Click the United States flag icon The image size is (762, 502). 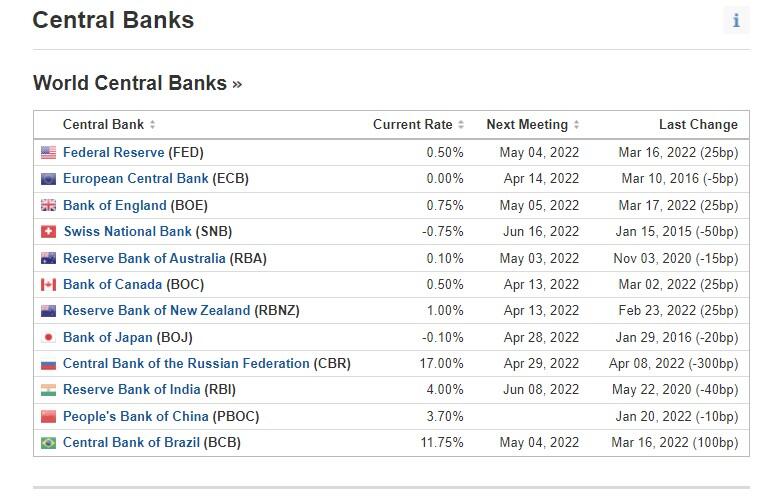point(48,153)
